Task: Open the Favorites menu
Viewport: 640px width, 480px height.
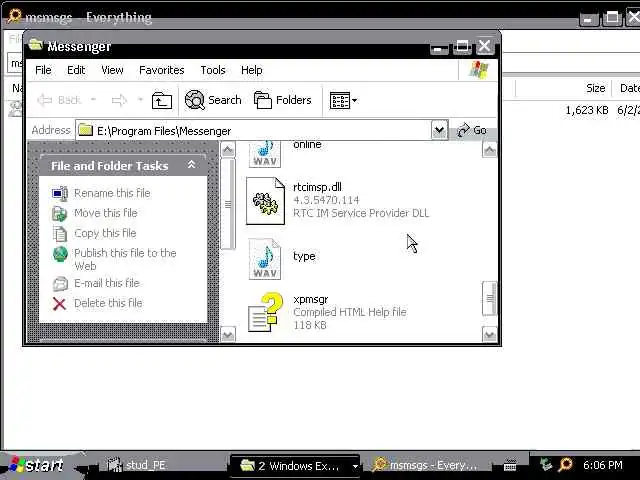Action: 162,70
